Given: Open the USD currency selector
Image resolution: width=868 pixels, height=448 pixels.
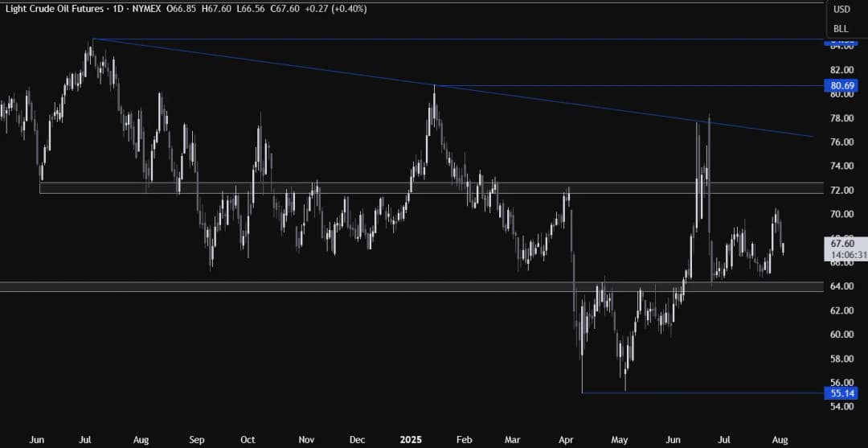Looking at the screenshot, I should click(x=841, y=10).
